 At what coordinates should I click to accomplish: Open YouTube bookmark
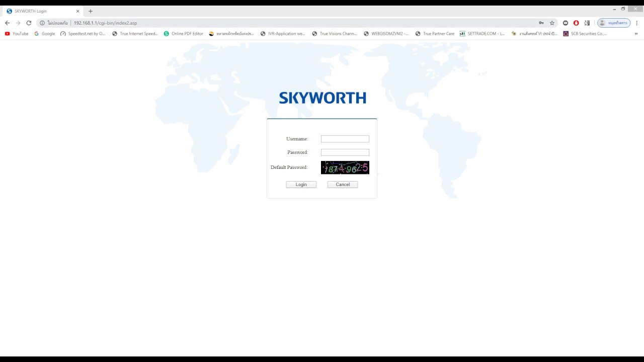17,34
